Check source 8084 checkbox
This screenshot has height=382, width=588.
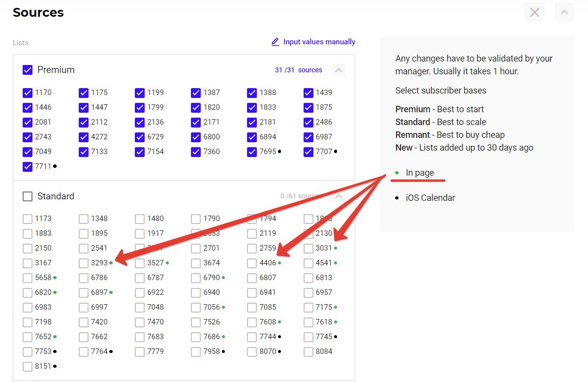(308, 352)
